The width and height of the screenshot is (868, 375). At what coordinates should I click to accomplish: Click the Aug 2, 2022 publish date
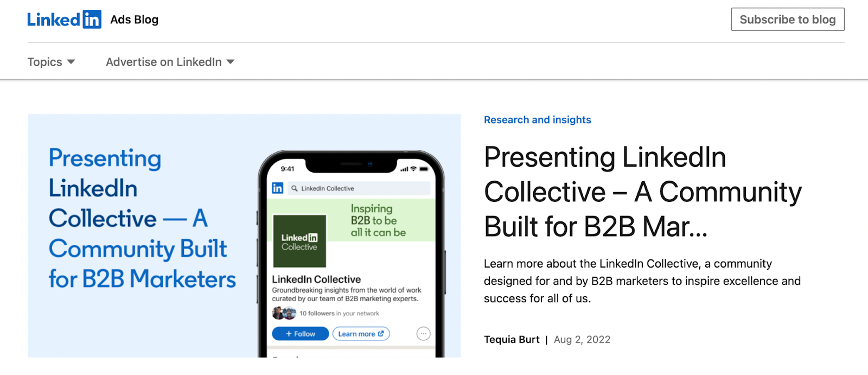coord(582,340)
